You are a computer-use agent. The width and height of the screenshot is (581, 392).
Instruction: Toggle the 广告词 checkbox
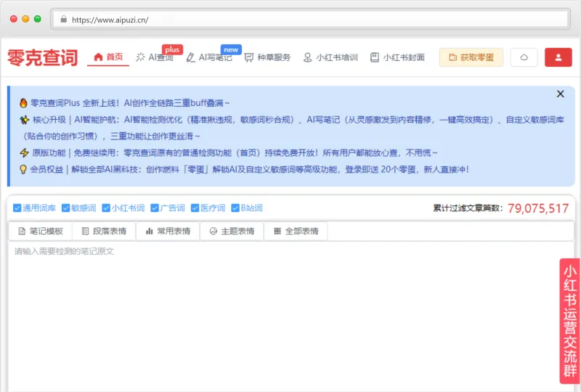click(x=155, y=208)
